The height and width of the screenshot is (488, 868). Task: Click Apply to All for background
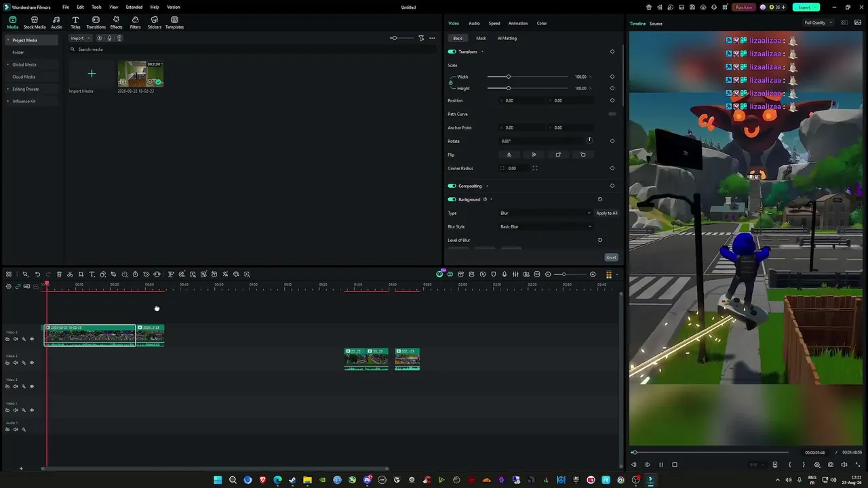coord(606,213)
